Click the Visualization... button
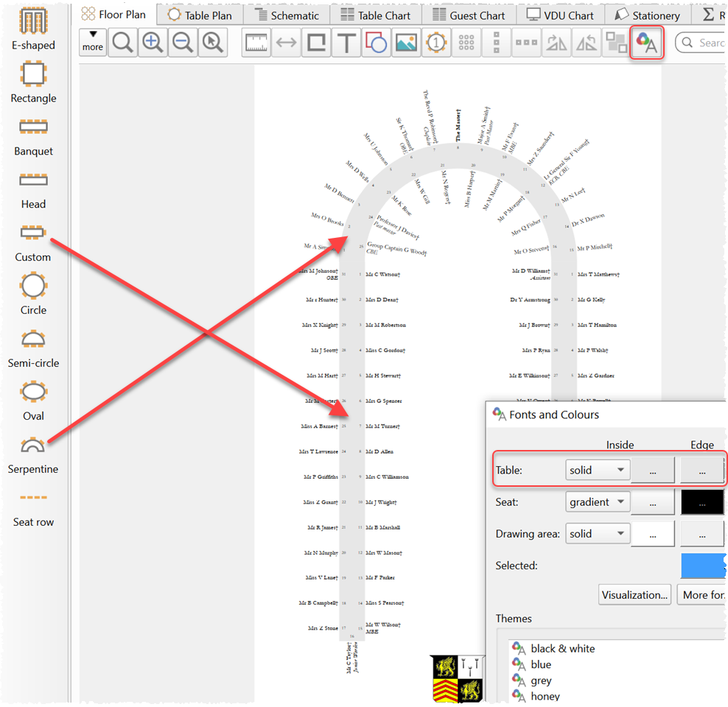Image resolution: width=728 pixels, height=707 pixels. [635, 594]
